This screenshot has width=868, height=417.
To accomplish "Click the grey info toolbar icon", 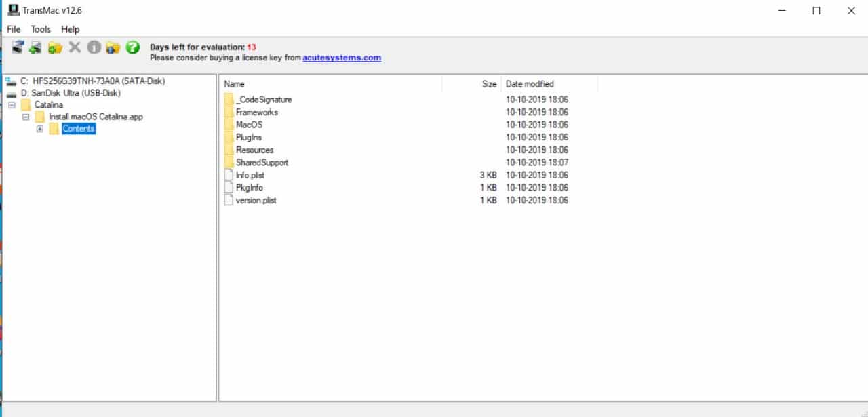I will [94, 47].
